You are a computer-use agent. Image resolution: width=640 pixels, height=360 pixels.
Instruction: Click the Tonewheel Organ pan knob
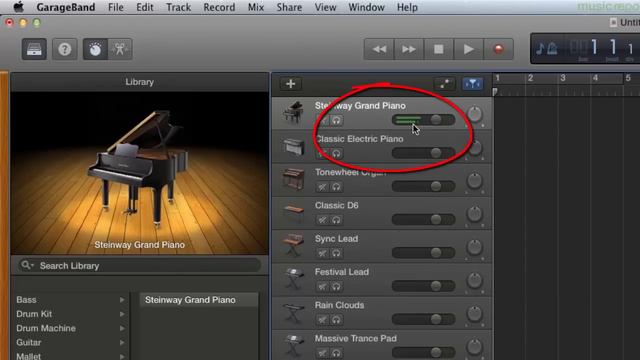[474, 181]
